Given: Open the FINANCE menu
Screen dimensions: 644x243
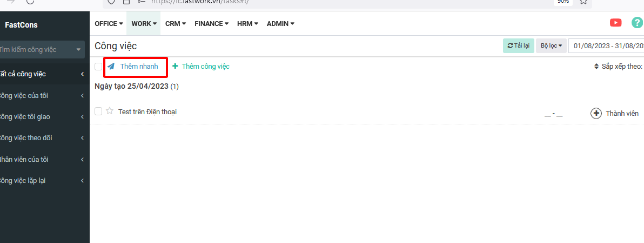Looking at the screenshot, I should [211, 24].
